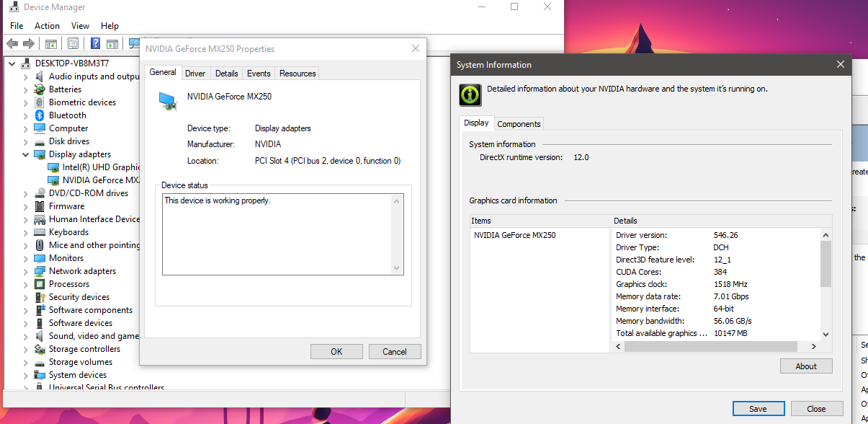The width and height of the screenshot is (868, 424).
Task: Open Properties from the Device Manager toolbar
Action: [73, 43]
